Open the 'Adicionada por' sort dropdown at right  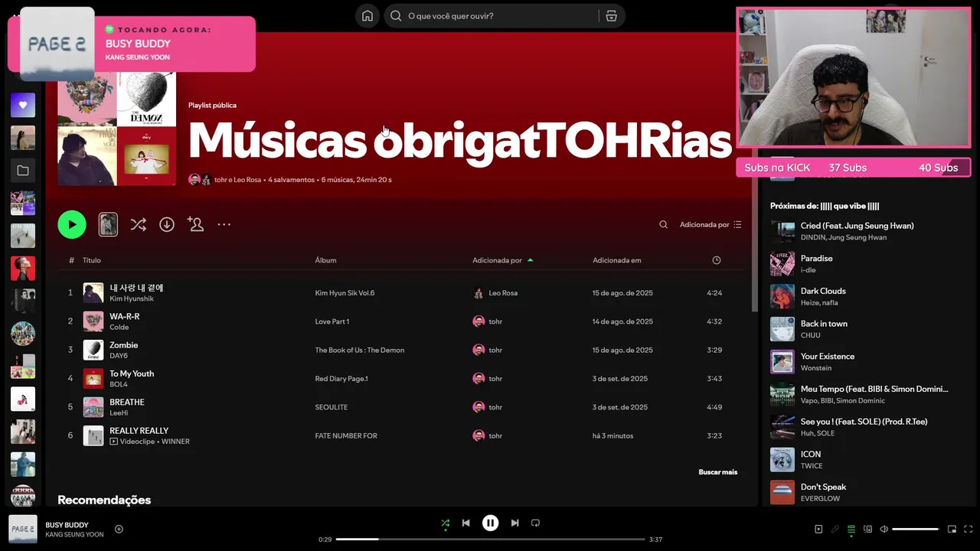pyautogui.click(x=710, y=225)
